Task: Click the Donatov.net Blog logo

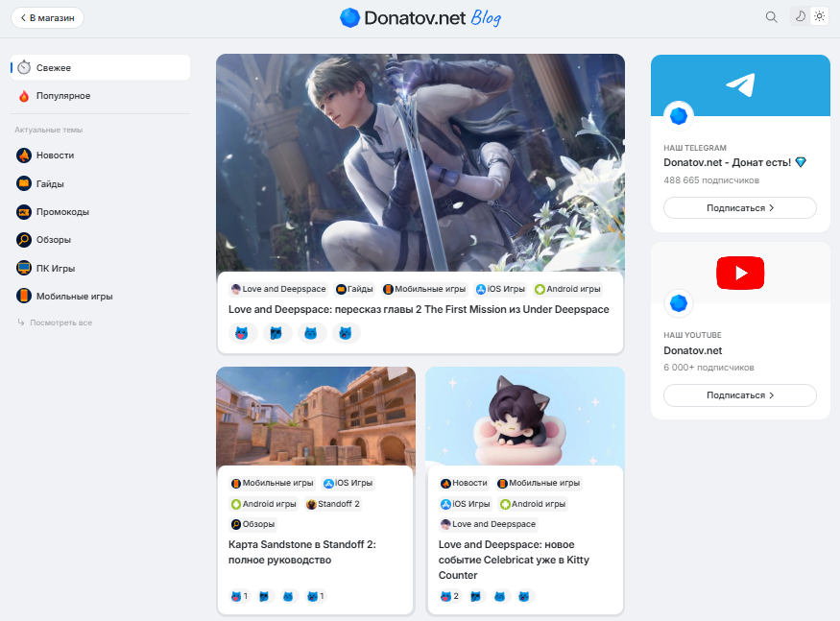Action: point(420,17)
